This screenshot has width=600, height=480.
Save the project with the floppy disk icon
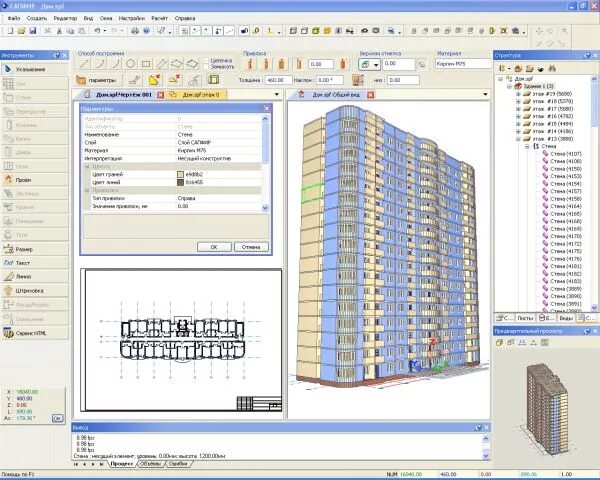pos(33,31)
